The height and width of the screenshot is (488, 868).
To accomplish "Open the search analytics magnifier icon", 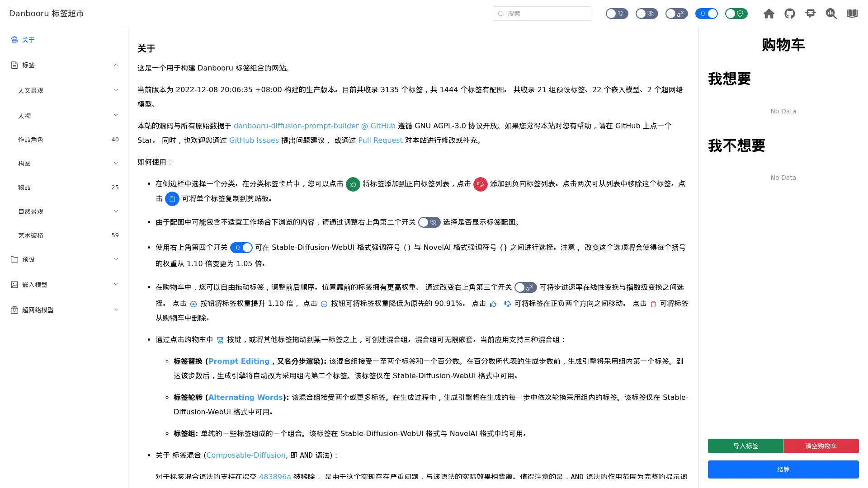I will pyautogui.click(x=831, y=14).
